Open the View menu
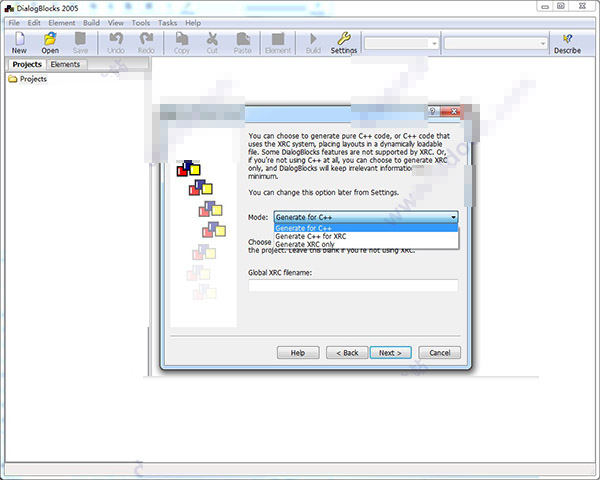Image resolution: width=600 pixels, height=480 pixels. pyautogui.click(x=116, y=23)
